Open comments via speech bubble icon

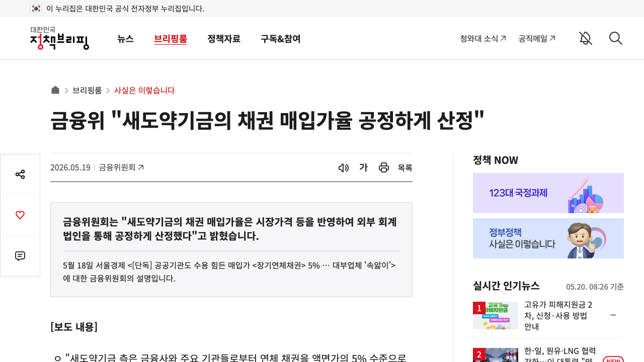[x=20, y=256]
